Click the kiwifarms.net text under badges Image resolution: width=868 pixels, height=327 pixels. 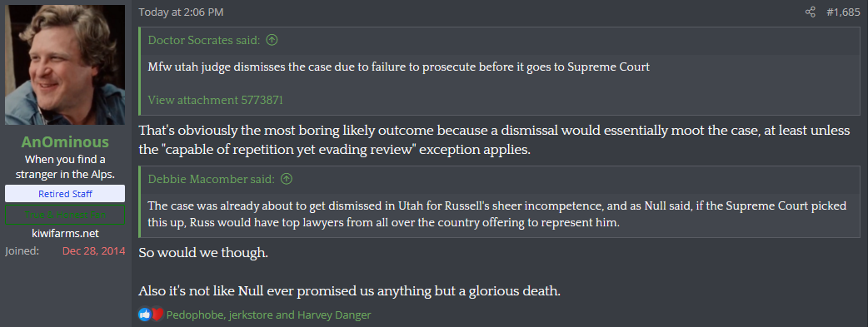65,234
